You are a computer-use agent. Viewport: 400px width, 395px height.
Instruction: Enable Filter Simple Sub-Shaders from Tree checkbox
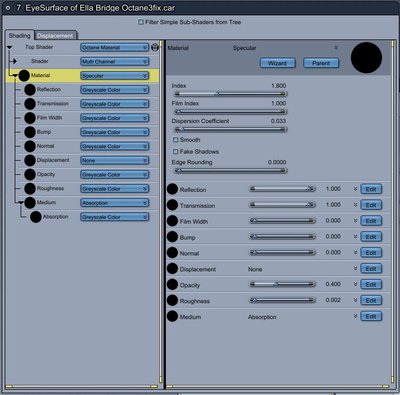coord(141,22)
